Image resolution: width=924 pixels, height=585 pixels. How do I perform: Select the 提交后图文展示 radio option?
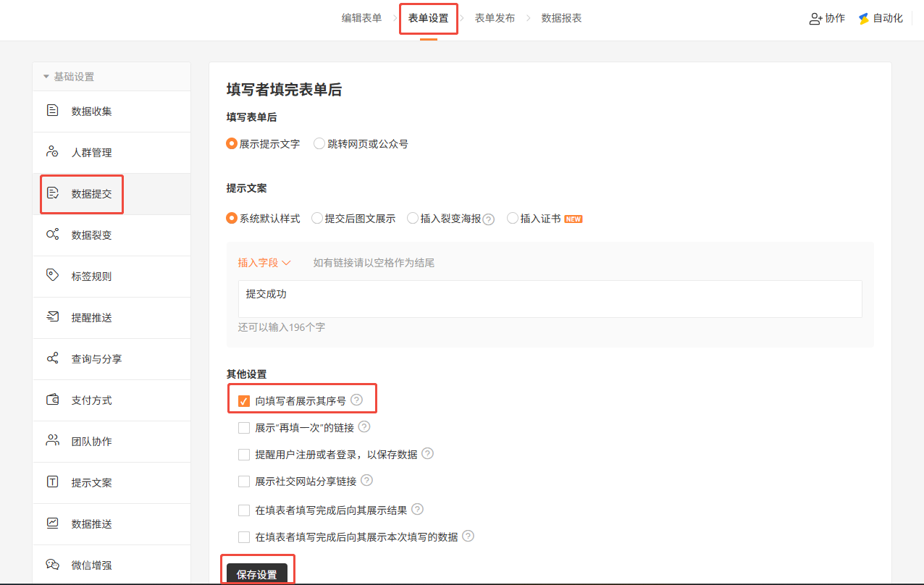click(x=317, y=218)
